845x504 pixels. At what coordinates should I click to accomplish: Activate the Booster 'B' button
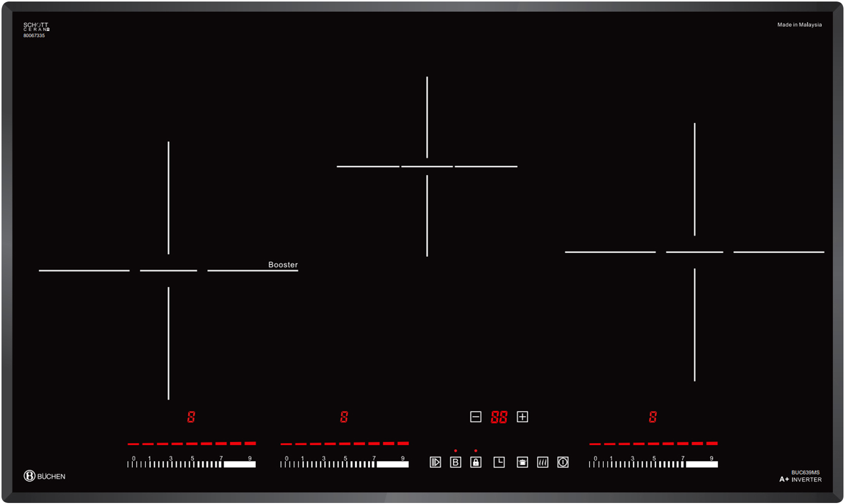pyautogui.click(x=455, y=462)
